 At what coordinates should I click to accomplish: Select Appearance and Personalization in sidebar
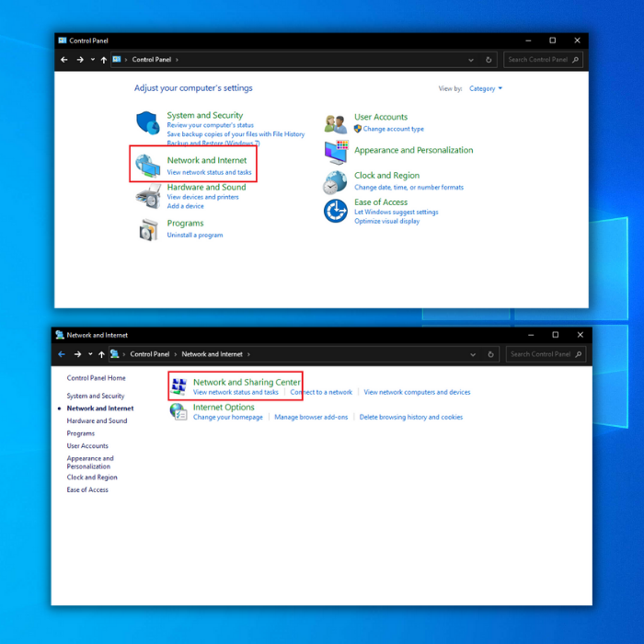pyautogui.click(x=90, y=462)
